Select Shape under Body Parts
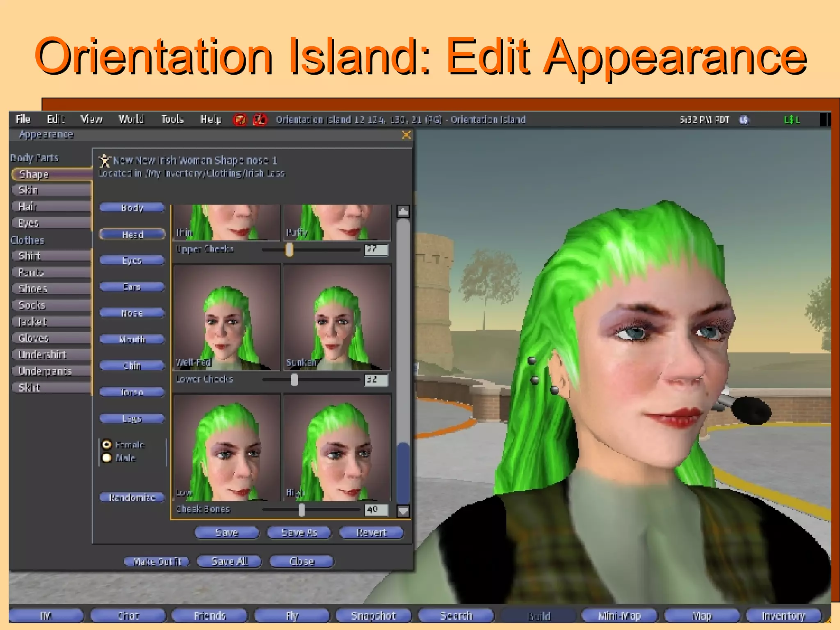 click(52, 174)
